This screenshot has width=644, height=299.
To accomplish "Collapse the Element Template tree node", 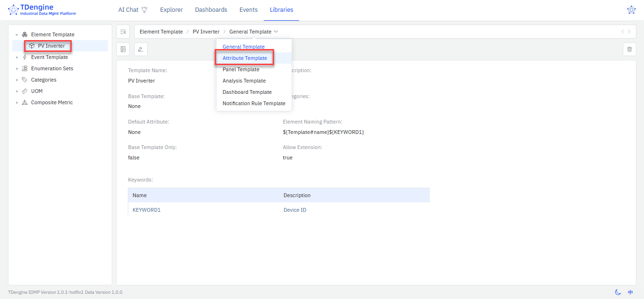I will (17, 35).
